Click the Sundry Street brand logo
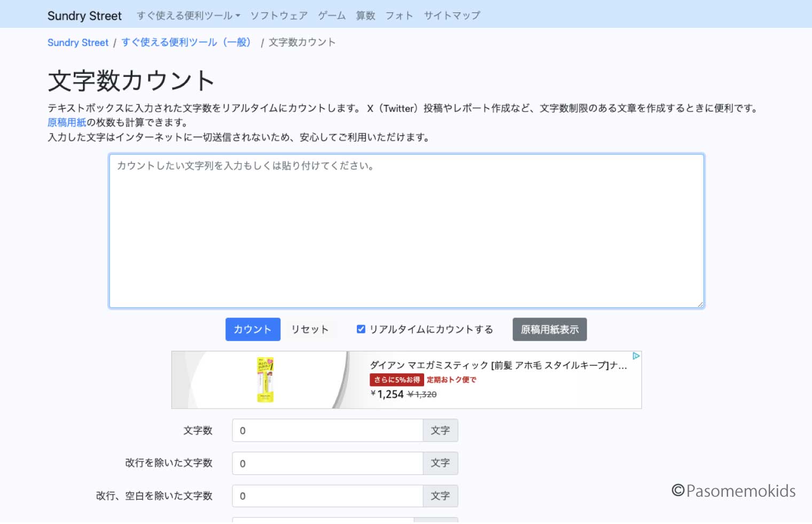Image resolution: width=812 pixels, height=524 pixels. [x=84, y=16]
